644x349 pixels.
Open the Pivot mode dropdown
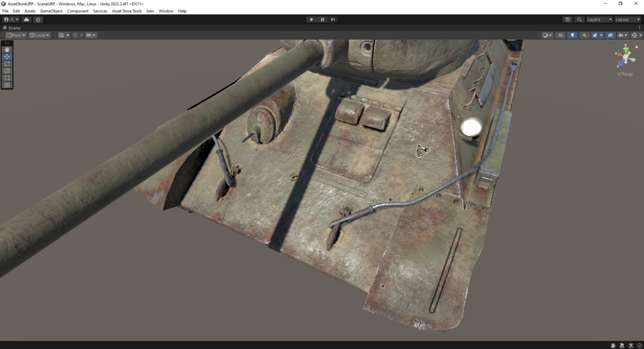tap(15, 35)
